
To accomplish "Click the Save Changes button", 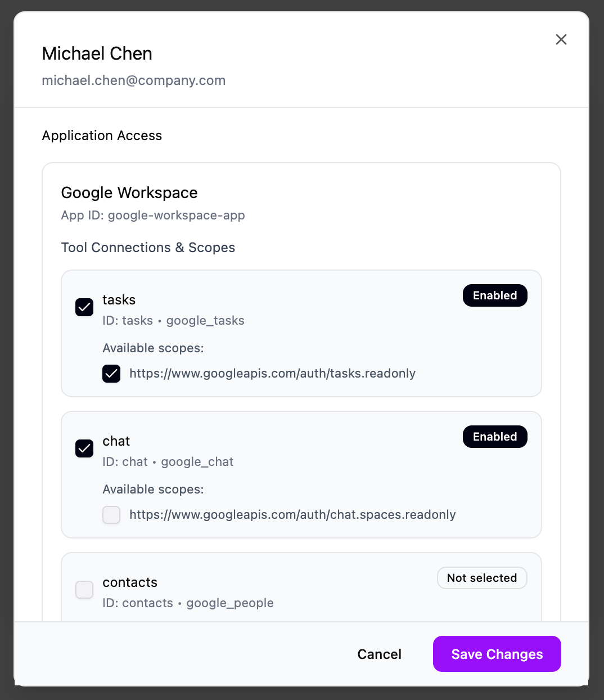I will click(497, 654).
